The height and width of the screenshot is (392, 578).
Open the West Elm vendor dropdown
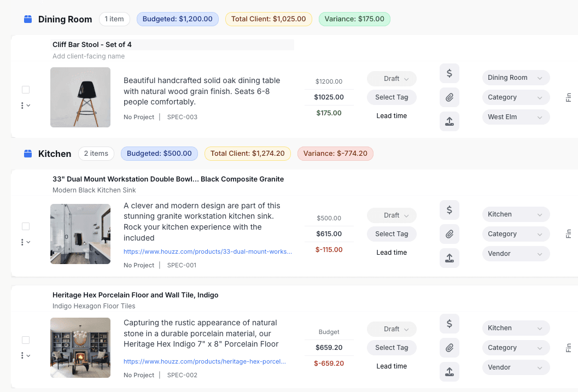516,117
